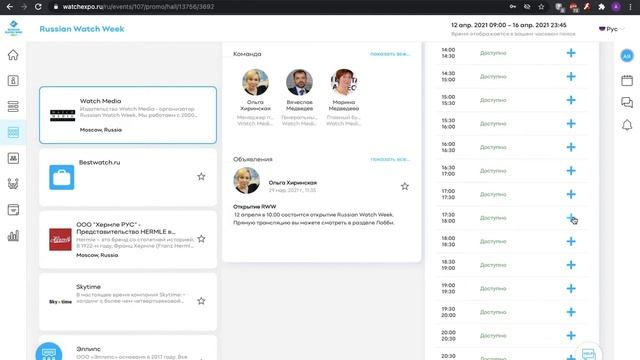The height and width of the screenshot is (360, 640).
Task: Open the Hermle RUS exhibitor card
Action: point(128,240)
